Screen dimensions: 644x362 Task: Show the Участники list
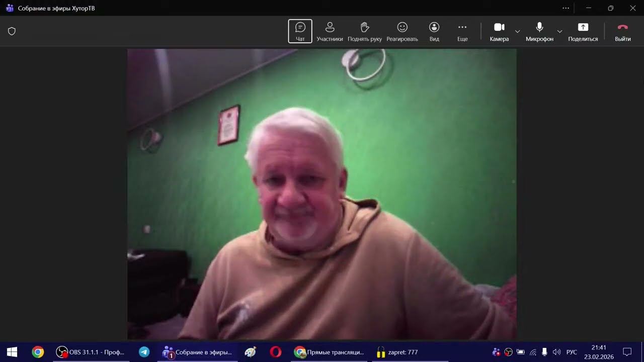[x=330, y=31]
